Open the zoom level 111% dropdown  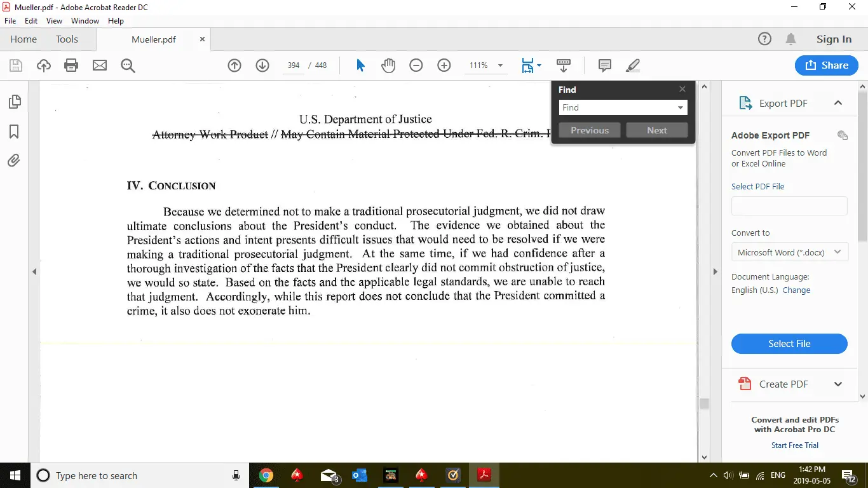pos(501,65)
